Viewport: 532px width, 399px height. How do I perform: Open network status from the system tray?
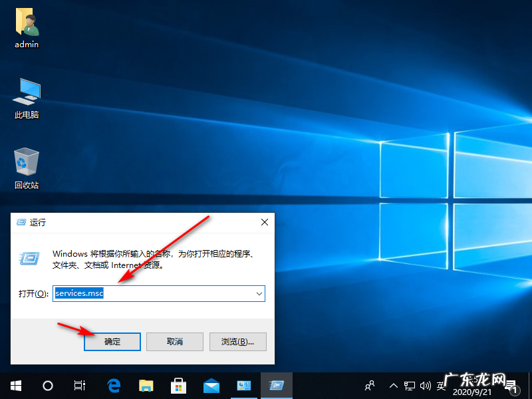[x=410, y=386]
